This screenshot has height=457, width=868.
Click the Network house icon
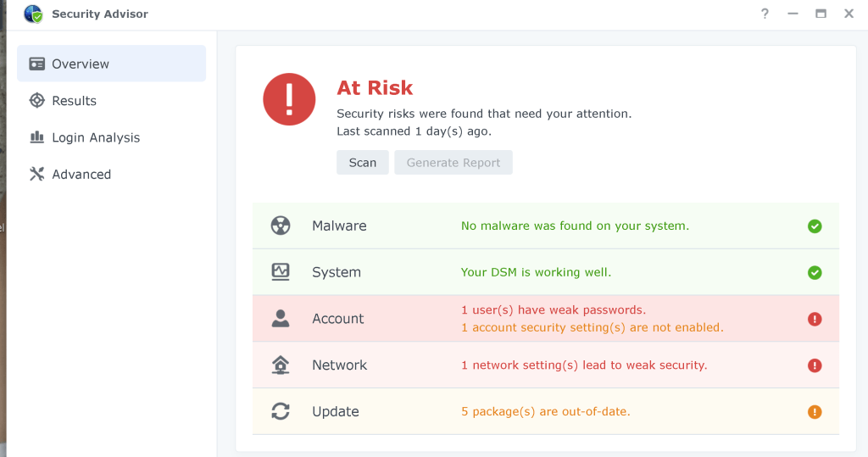click(281, 365)
